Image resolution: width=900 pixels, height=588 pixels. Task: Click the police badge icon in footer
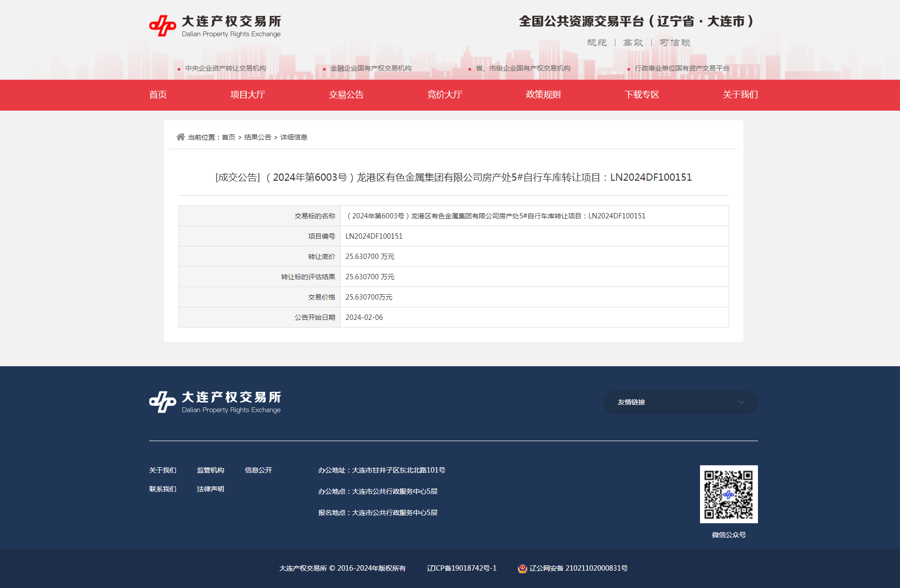coord(522,568)
